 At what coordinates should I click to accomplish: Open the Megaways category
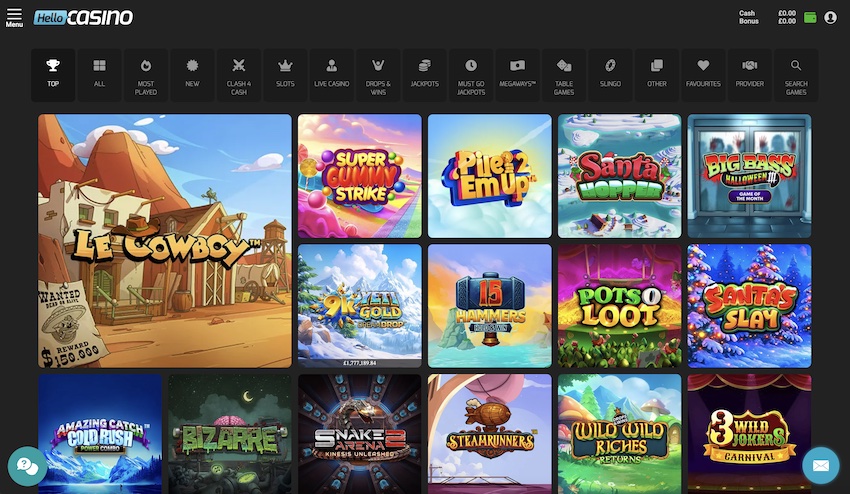click(517, 75)
